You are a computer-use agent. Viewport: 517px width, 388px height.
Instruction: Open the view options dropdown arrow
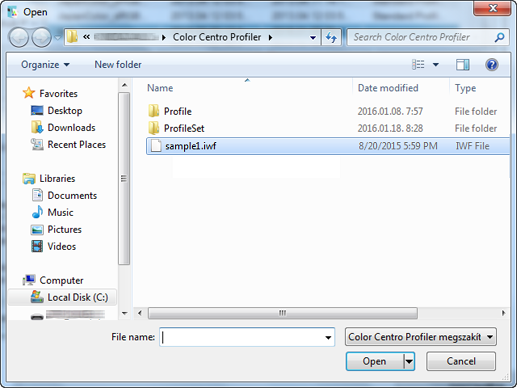(436, 65)
